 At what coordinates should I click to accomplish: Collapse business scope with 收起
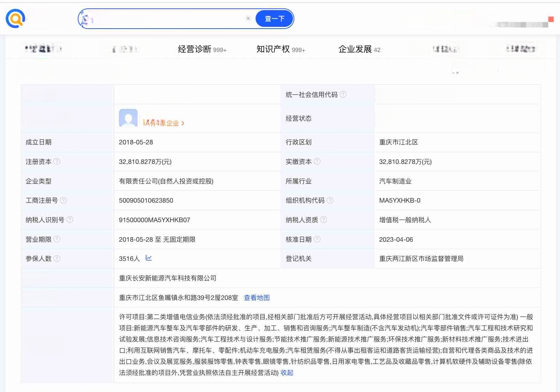(287, 372)
